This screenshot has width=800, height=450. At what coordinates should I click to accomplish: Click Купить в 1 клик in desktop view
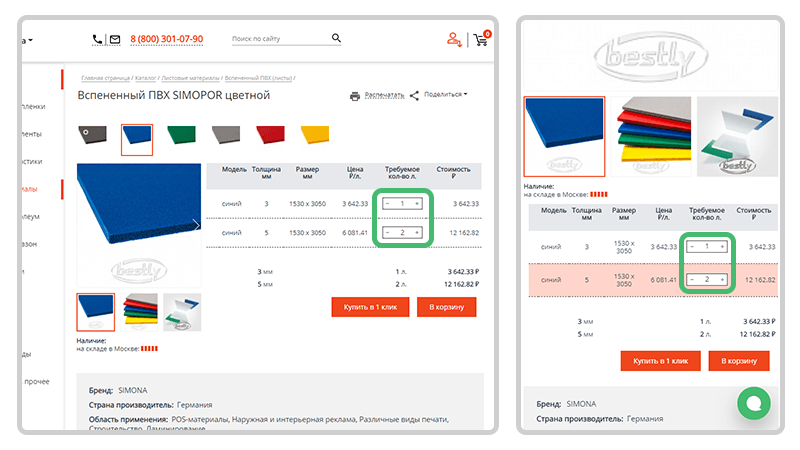(x=370, y=307)
